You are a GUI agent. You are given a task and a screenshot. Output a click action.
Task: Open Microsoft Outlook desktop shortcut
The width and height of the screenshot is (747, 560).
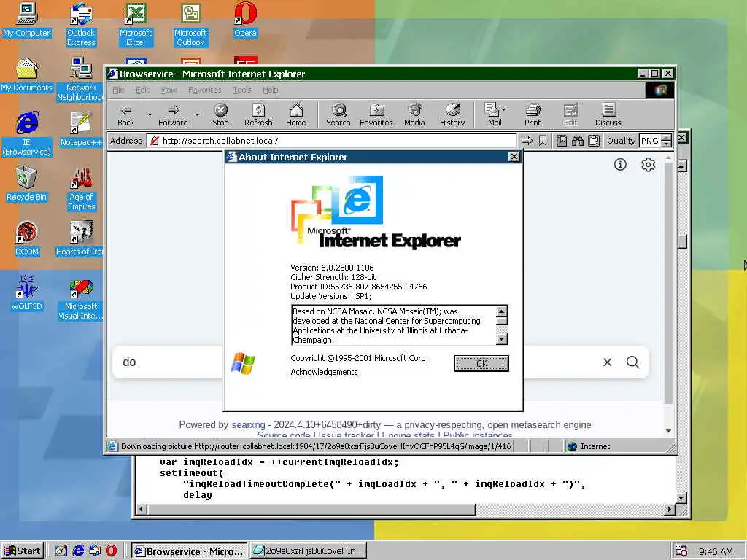pyautogui.click(x=190, y=25)
